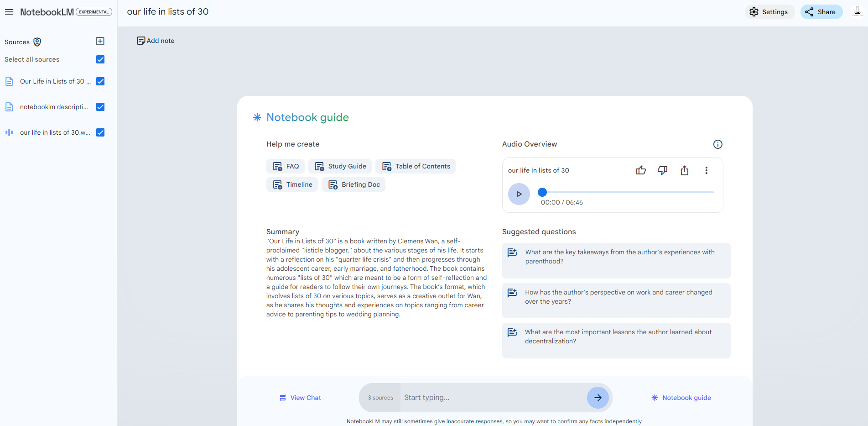868x426 pixels.
Task: Uncheck our life in lists of 30.wav checkbox
Action: [x=100, y=132]
